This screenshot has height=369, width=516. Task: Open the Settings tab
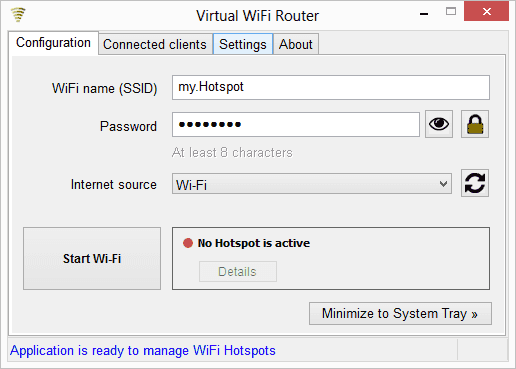243,44
